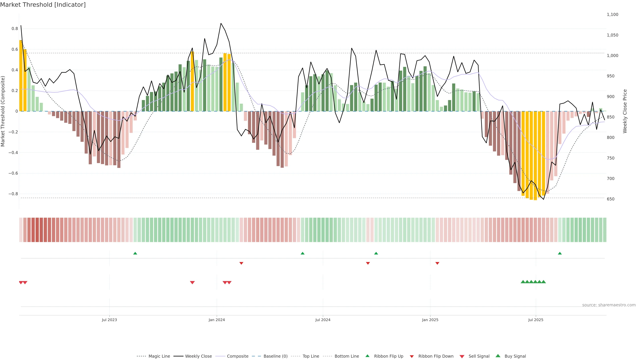The width and height of the screenshot is (644, 362).
Task: Click the Ribbon Flip Down legend triangle icon
Action: (x=412, y=356)
